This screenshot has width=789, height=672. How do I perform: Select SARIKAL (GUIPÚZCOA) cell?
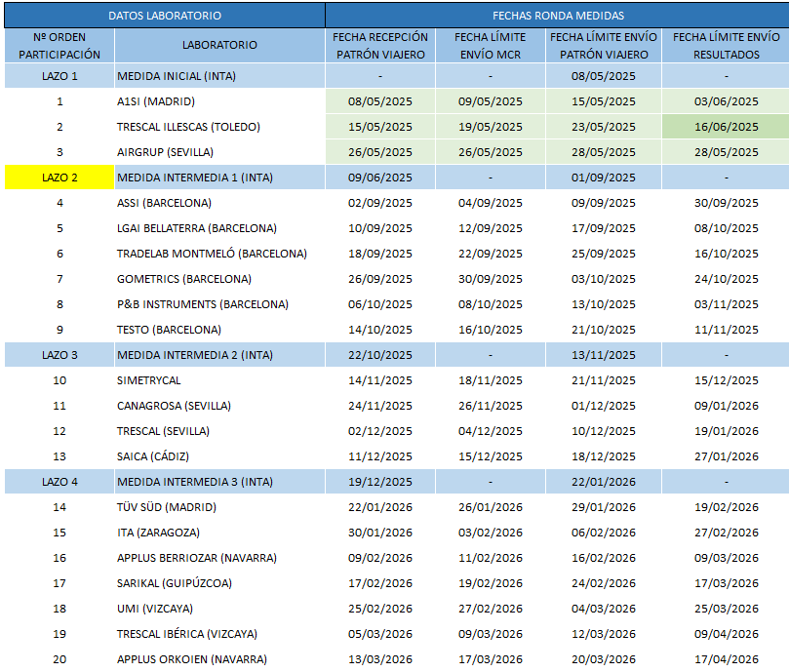(219, 583)
